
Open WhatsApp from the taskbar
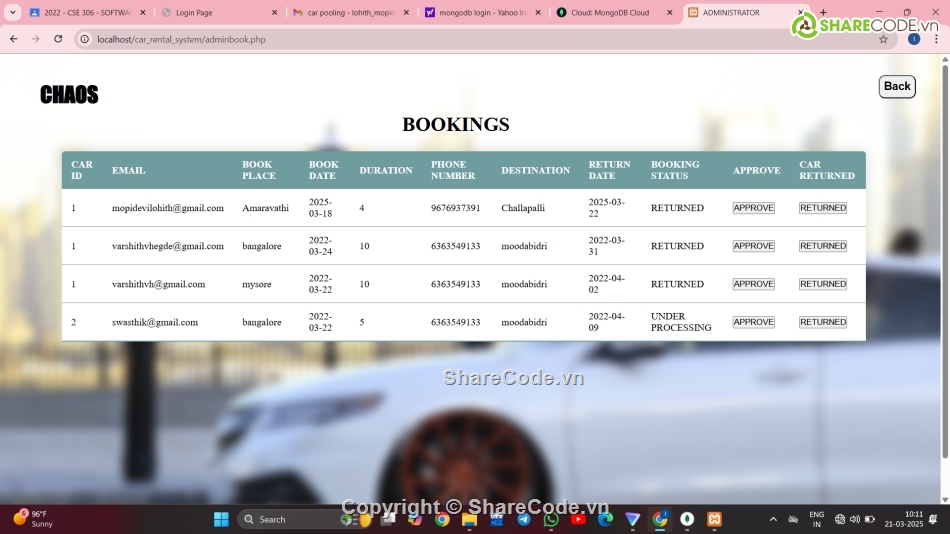tap(551, 519)
